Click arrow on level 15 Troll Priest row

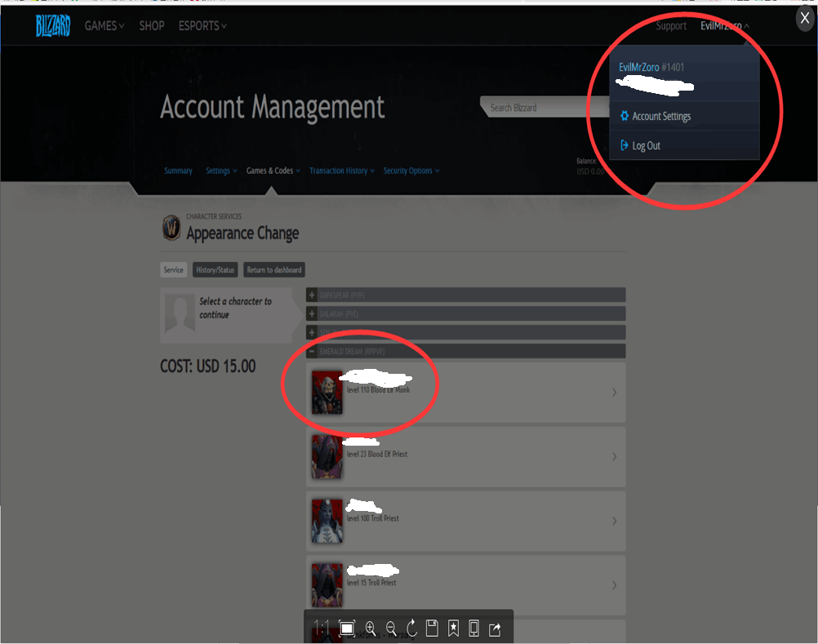(614, 585)
